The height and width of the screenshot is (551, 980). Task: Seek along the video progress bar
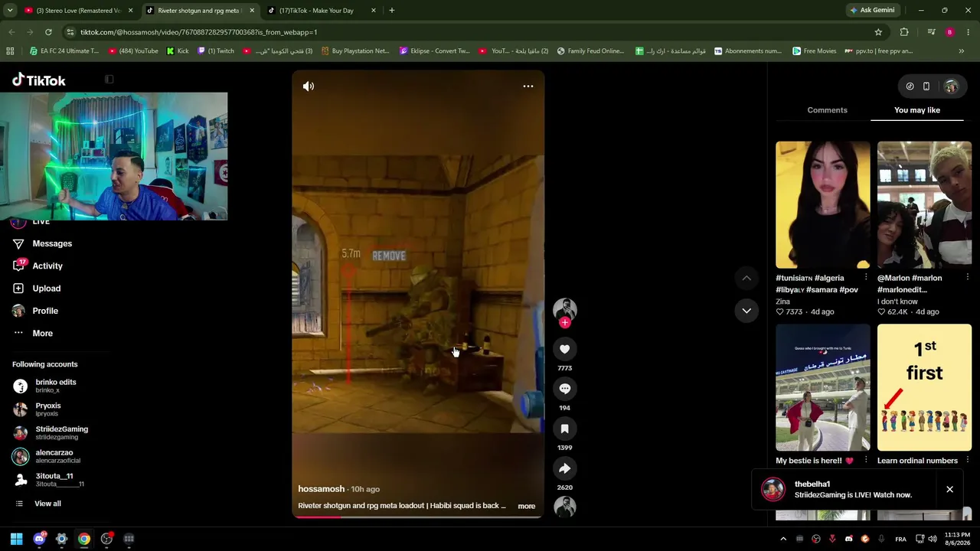click(x=418, y=517)
